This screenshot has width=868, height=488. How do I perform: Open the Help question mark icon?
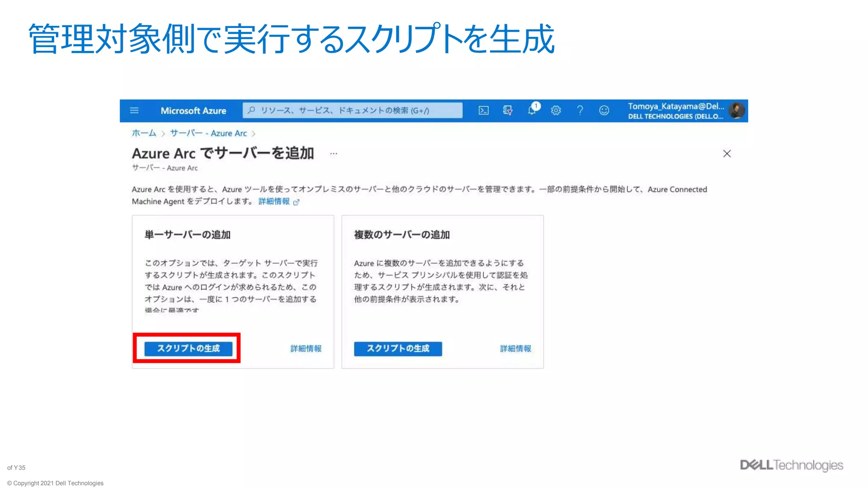[x=580, y=111]
